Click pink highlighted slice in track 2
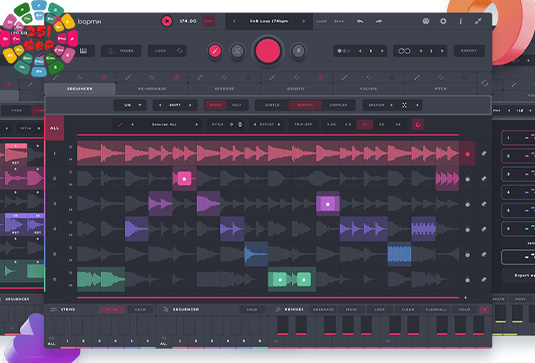Viewport: 535px width, 363px height. tap(184, 179)
